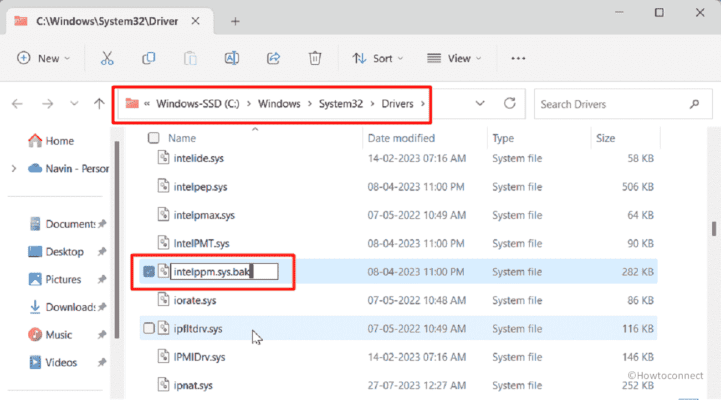The height and width of the screenshot is (400, 721).
Task: Uncheck the intelppm.sys.bak row checkbox
Action: (x=149, y=271)
